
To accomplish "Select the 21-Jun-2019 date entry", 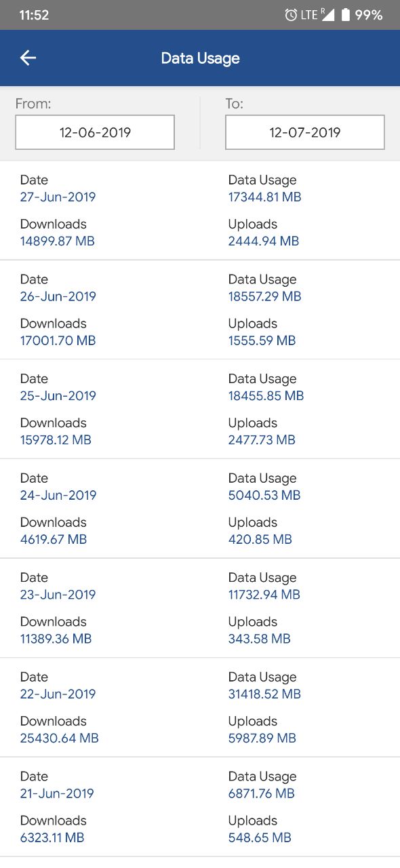I will click(x=57, y=793).
